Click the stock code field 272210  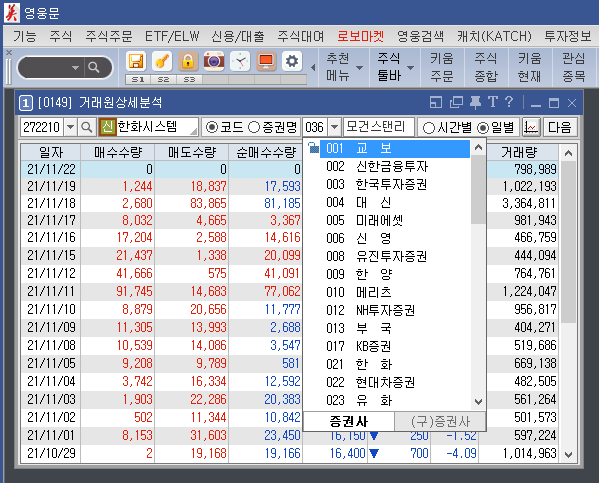pos(41,127)
